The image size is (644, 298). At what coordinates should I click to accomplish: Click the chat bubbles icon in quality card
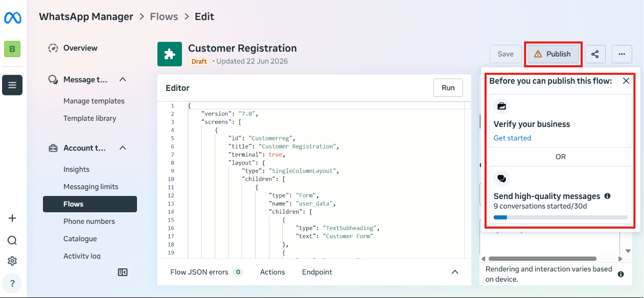pyautogui.click(x=502, y=179)
